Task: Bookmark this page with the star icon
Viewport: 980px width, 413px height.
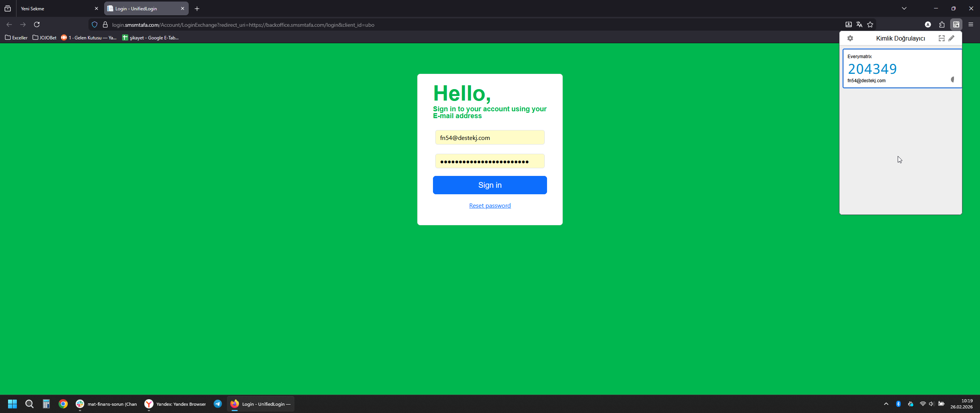Action: (870, 24)
